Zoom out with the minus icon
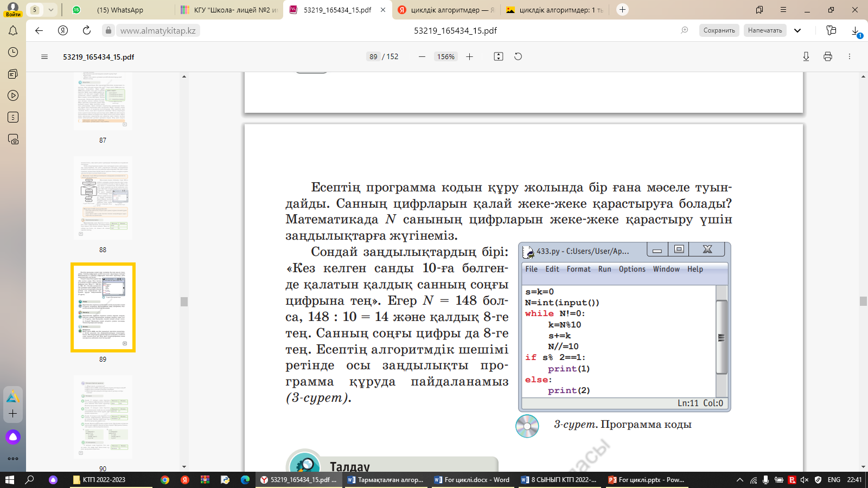868x488 pixels. pos(422,56)
